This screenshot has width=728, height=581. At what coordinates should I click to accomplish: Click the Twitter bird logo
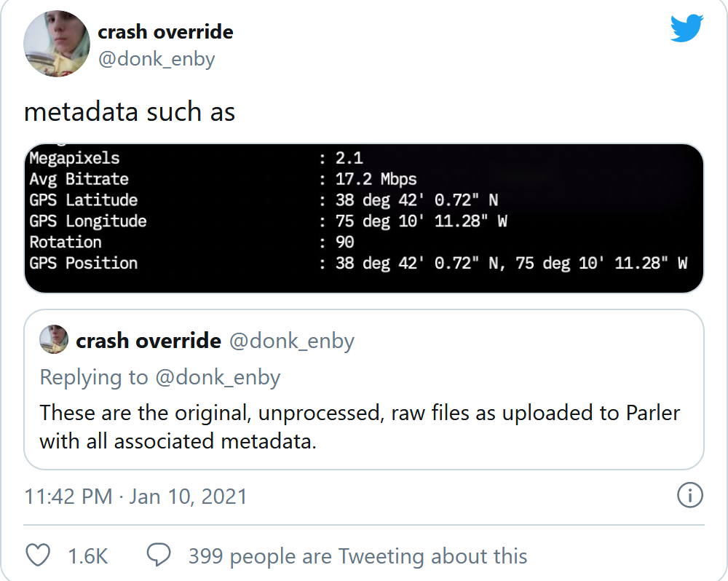click(x=687, y=29)
